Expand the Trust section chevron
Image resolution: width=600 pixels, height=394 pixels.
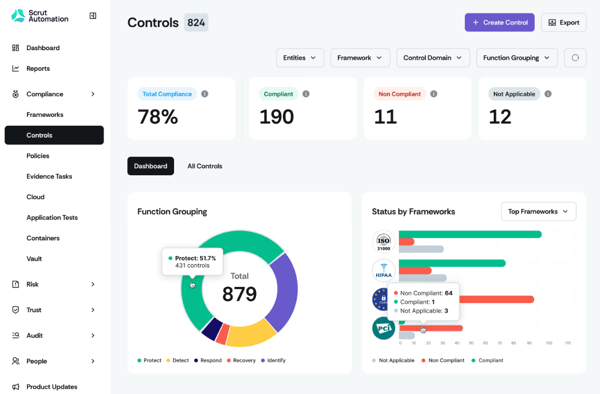(93, 310)
